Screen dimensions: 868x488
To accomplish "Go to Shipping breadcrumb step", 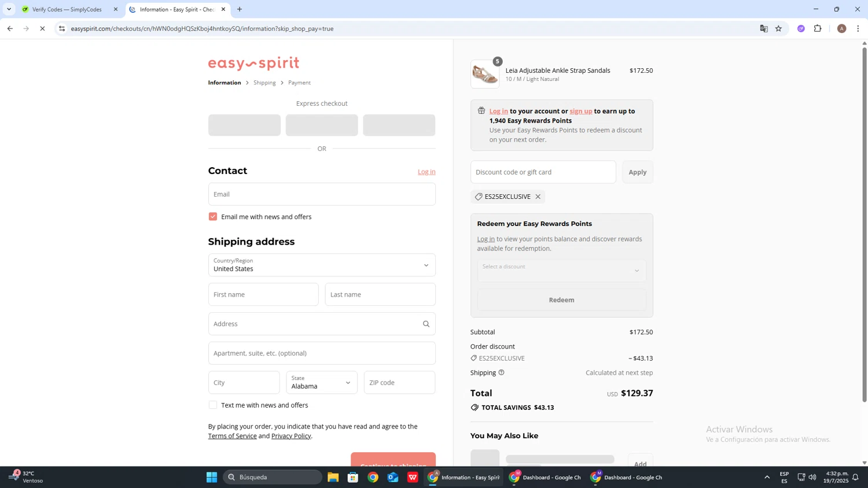I will pyautogui.click(x=264, y=83).
